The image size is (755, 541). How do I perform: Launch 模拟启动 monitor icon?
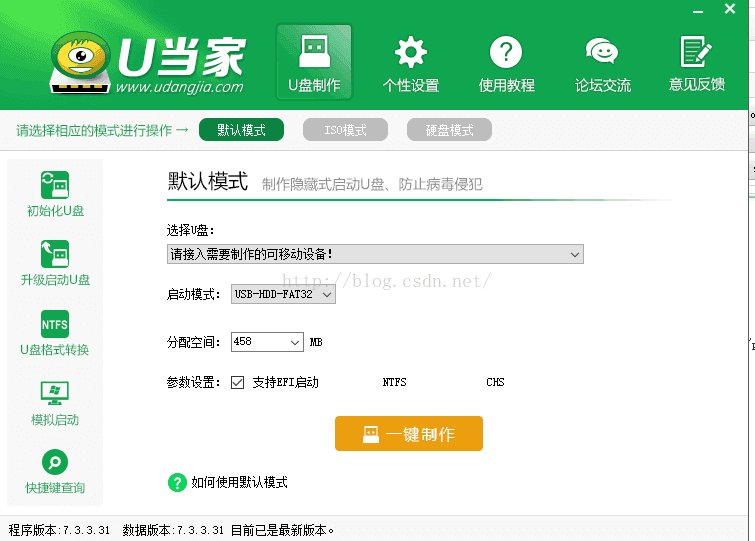click(55, 393)
